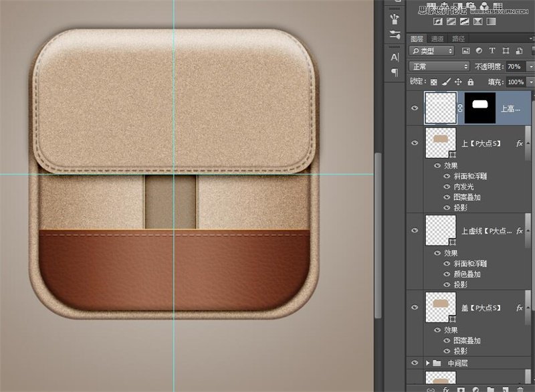Switch to the 通道 tab

[437, 39]
